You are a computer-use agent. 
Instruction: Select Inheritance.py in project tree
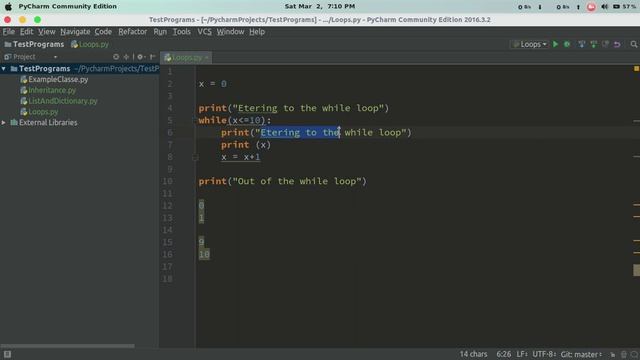point(52,90)
